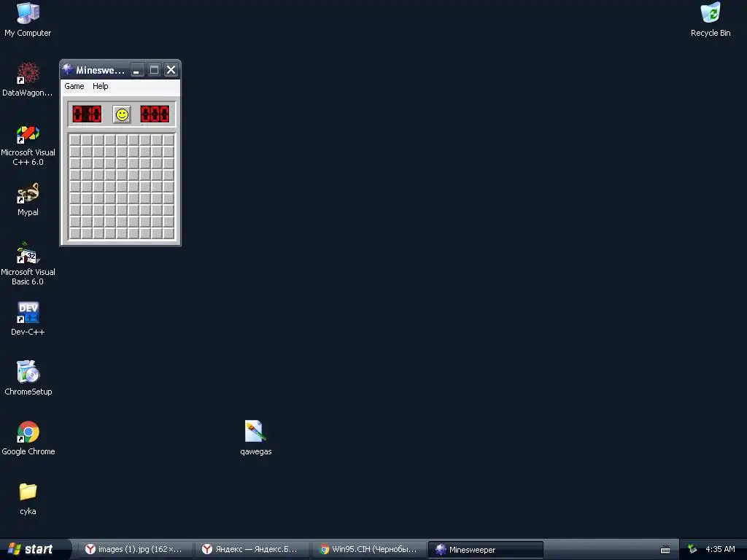
Task: Select Microsoft Visual C++ 6.0 icon
Action: pos(28,145)
